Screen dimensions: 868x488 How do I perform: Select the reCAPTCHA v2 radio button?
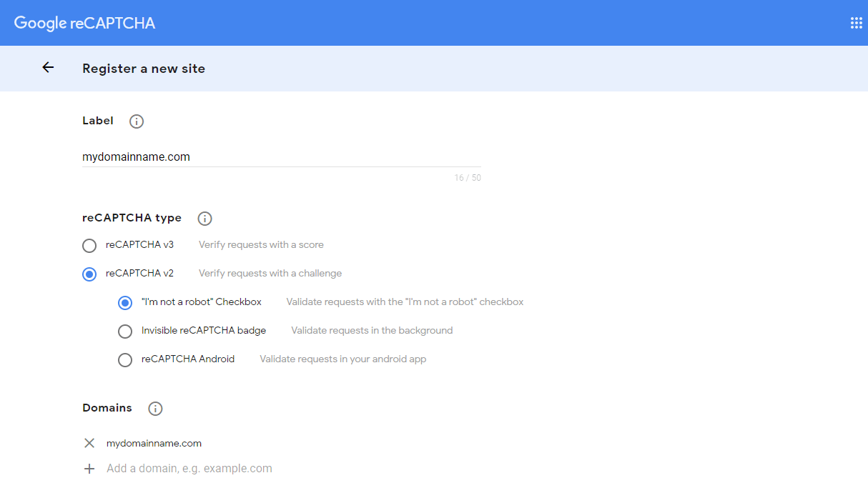pos(89,274)
